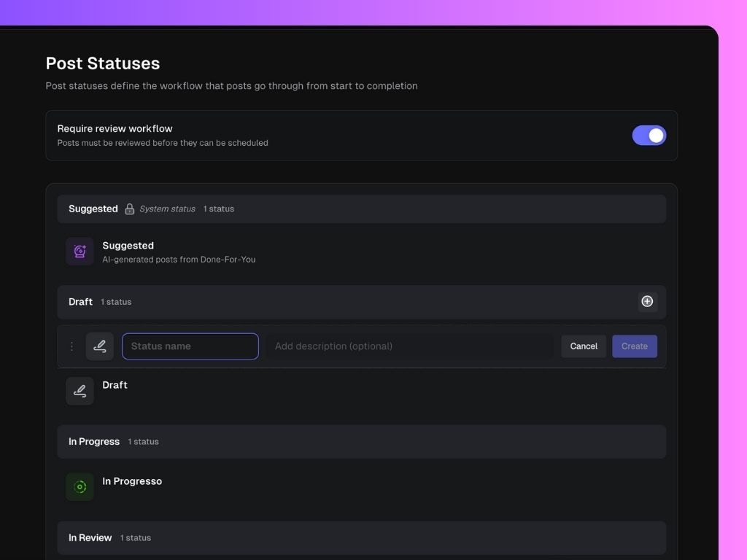Click the plus icon in Draft header
Viewport: 747px width, 560px height.
click(647, 301)
